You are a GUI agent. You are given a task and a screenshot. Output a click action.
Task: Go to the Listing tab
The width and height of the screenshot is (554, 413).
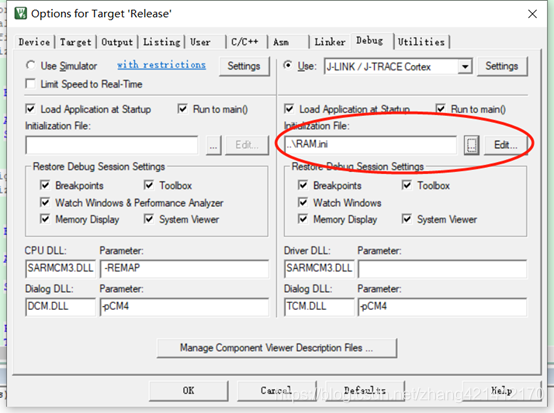click(x=161, y=42)
